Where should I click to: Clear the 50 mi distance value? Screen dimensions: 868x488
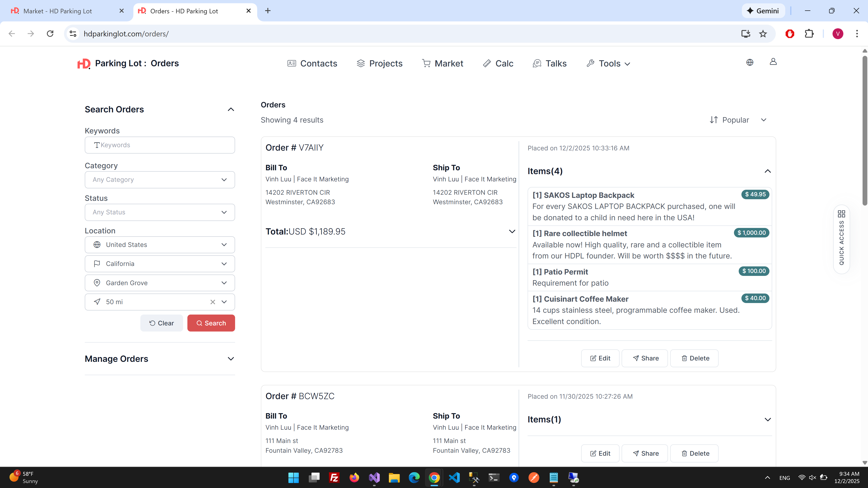click(213, 302)
